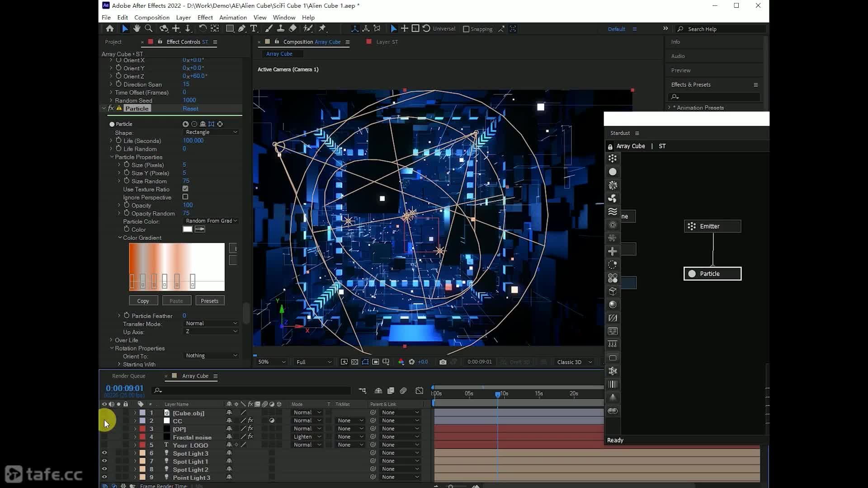Viewport: 868px width, 488px height.
Task: Open the composition mini-flowchart icon in timeline
Action: tap(363, 390)
